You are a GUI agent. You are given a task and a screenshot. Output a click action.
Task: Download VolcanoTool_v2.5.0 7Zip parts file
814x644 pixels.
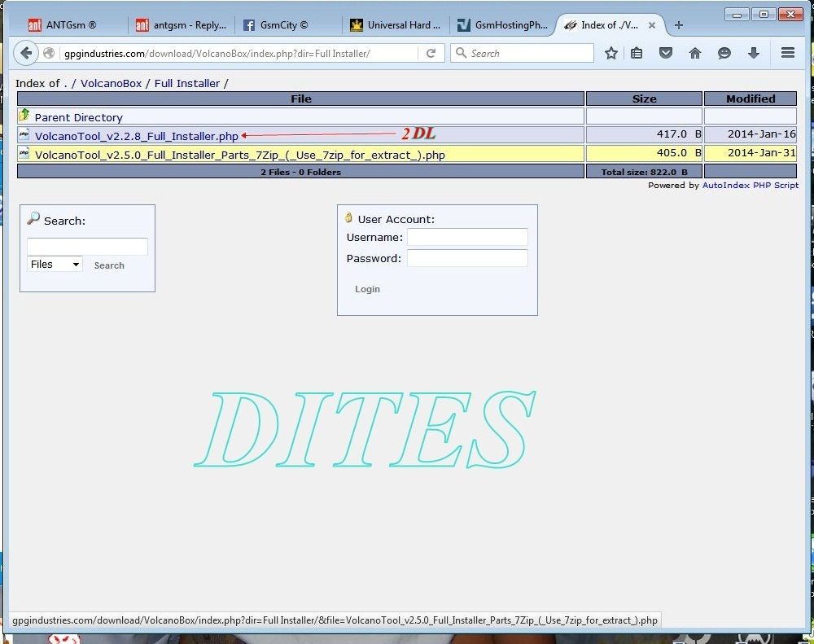pyautogui.click(x=240, y=155)
